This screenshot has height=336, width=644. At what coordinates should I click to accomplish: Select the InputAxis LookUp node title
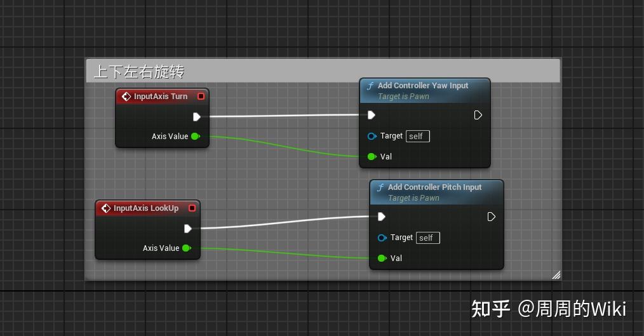[146, 208]
